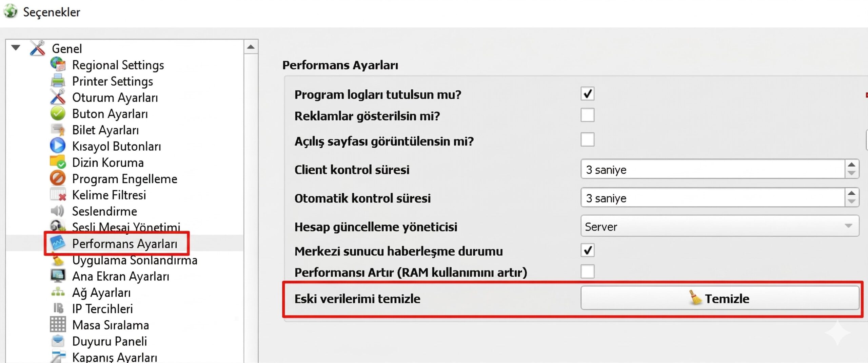
Task: Select the Program Engelleme block icon
Action: [58, 178]
